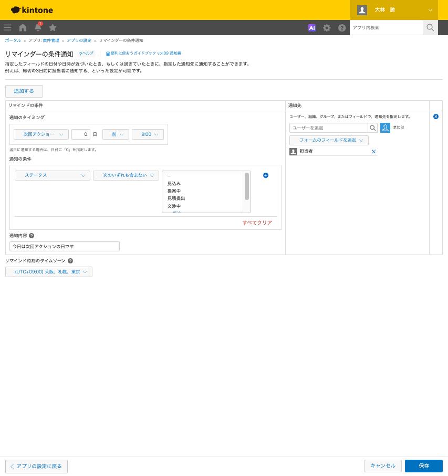
Task: Click the search magnifier for app search
Action: 430,28
